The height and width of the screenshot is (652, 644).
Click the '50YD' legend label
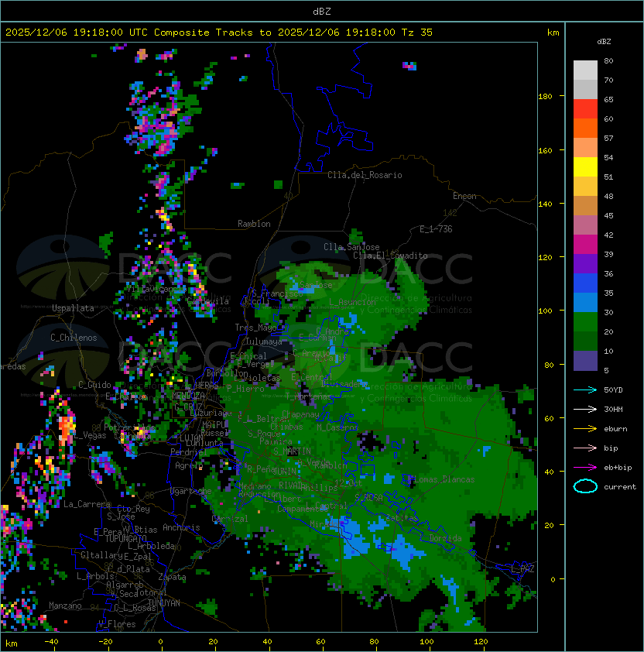[x=613, y=390]
